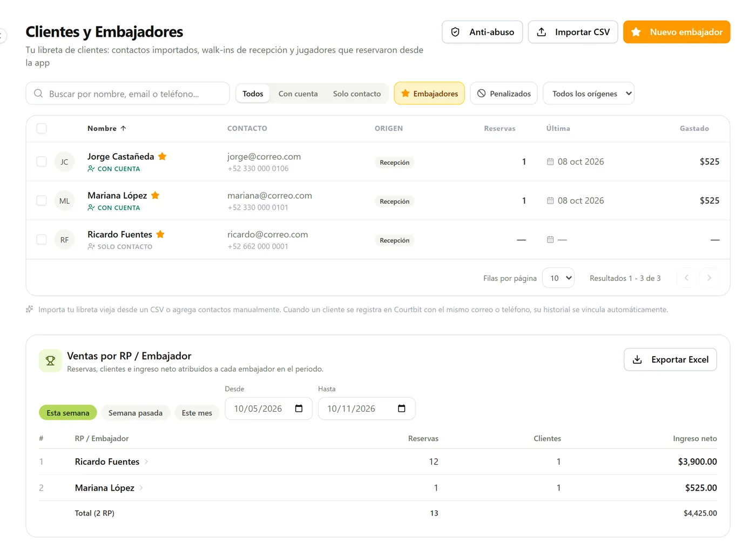Select the Con cuenta tab
The image size is (756, 549).
pos(298,93)
